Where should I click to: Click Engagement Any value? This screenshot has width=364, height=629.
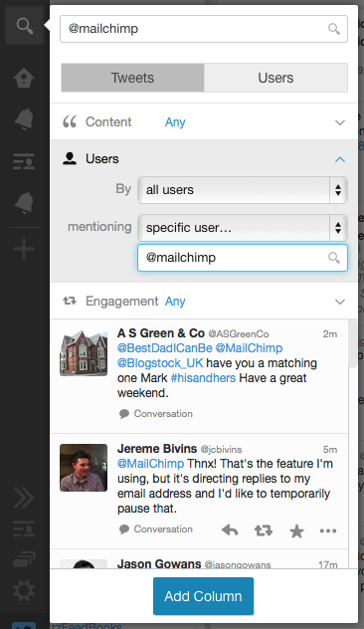click(175, 301)
